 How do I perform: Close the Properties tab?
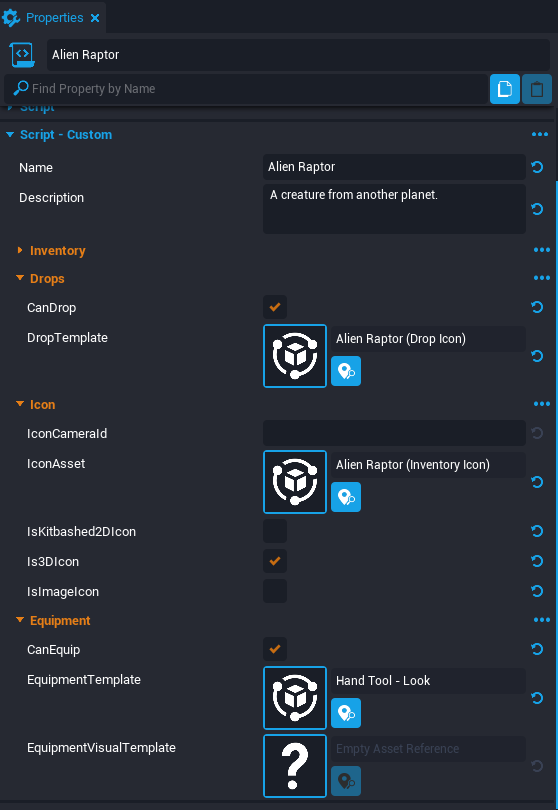pos(95,18)
